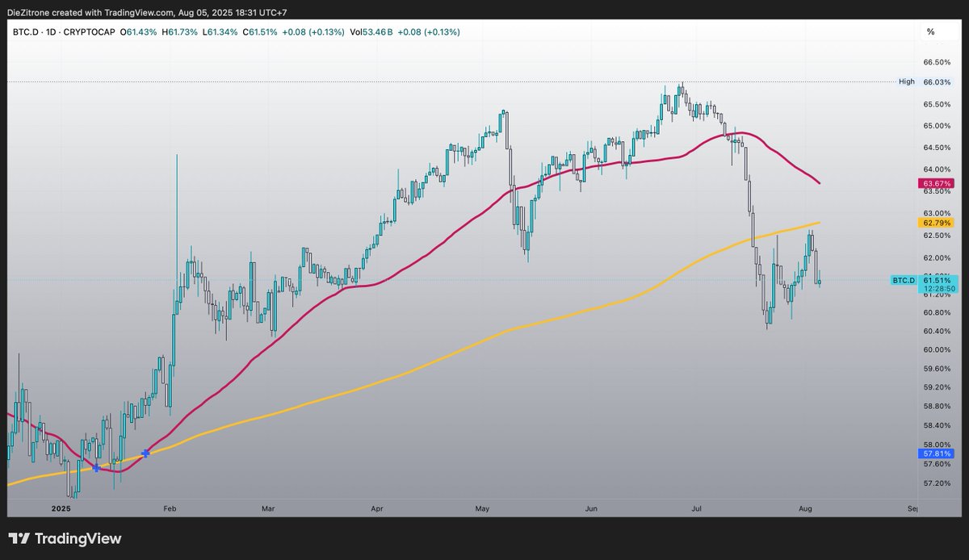Screen dimensions: 969x560
Task: Click the left blue cross marker
Action: (x=96, y=467)
